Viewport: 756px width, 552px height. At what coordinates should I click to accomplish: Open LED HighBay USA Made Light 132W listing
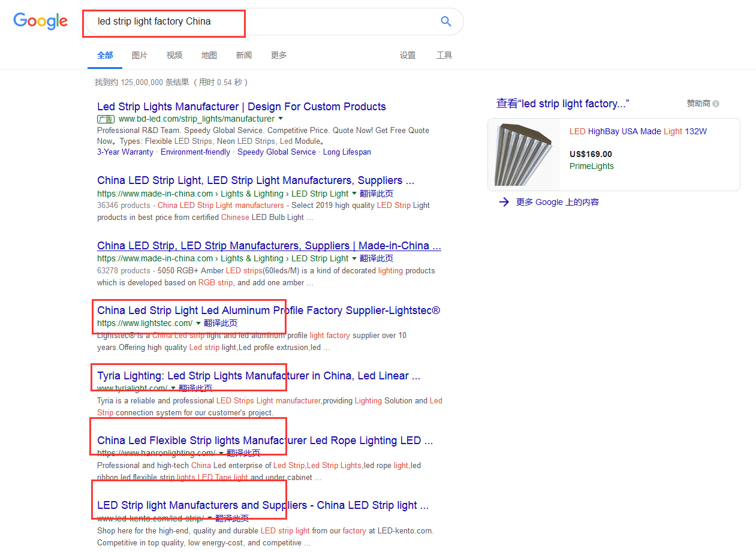tap(638, 131)
